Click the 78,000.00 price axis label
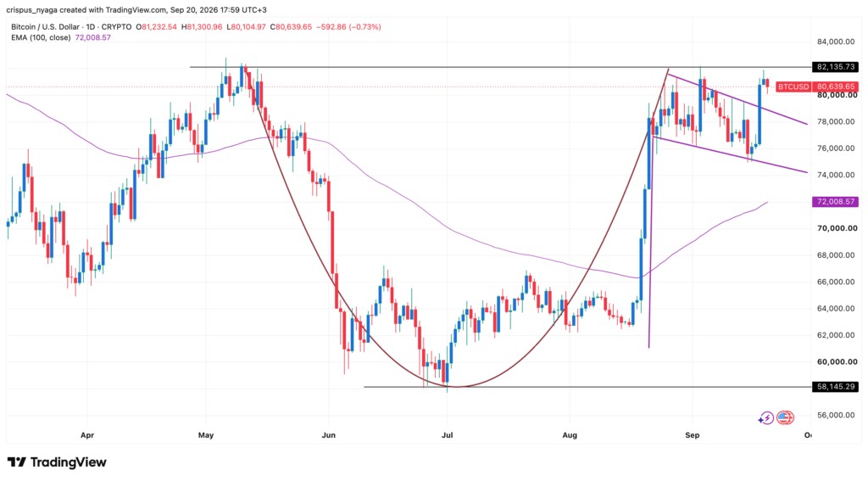The height and width of the screenshot is (481, 868). (x=837, y=121)
